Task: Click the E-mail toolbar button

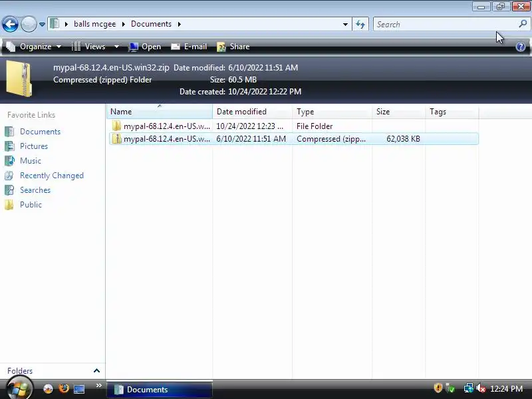Action: 189,47
